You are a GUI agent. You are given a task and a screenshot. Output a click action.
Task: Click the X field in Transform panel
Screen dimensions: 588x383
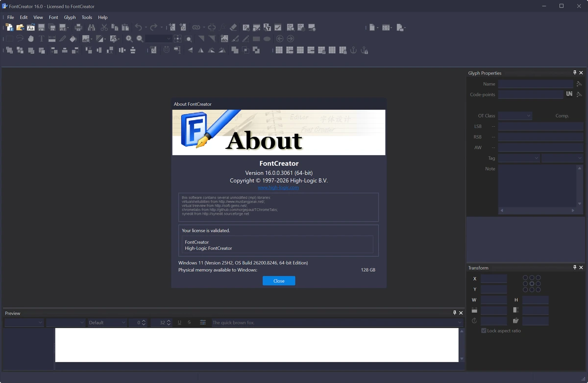coord(493,279)
